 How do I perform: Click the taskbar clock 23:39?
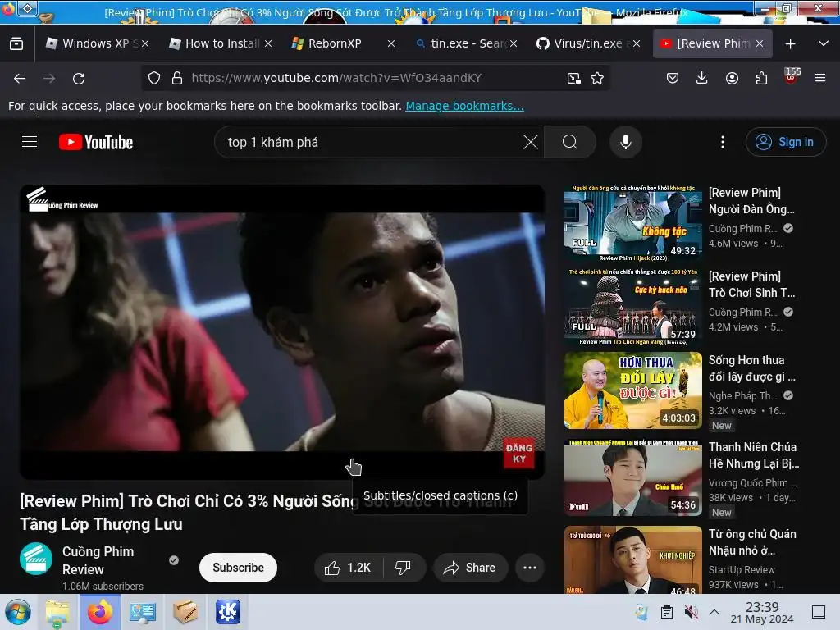tap(762, 612)
